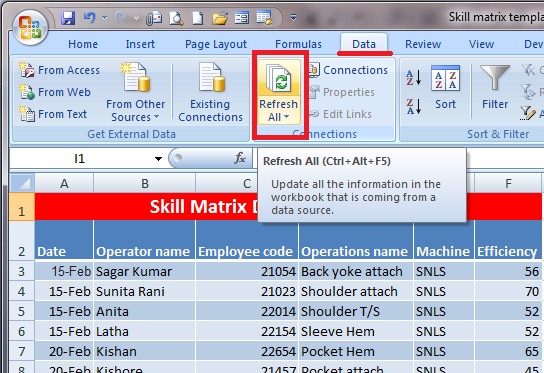The height and width of the screenshot is (373, 544).
Task: Select column F header
Action: [x=508, y=183]
